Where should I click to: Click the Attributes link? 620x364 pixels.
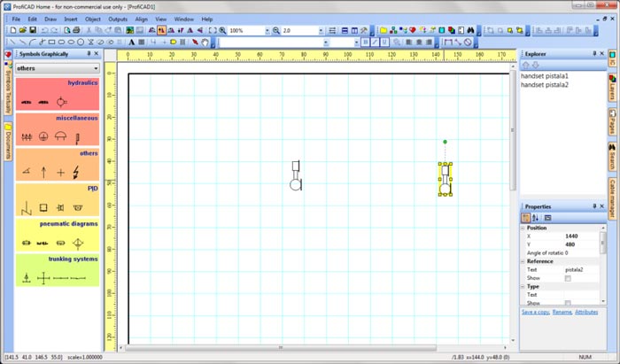[586, 313]
